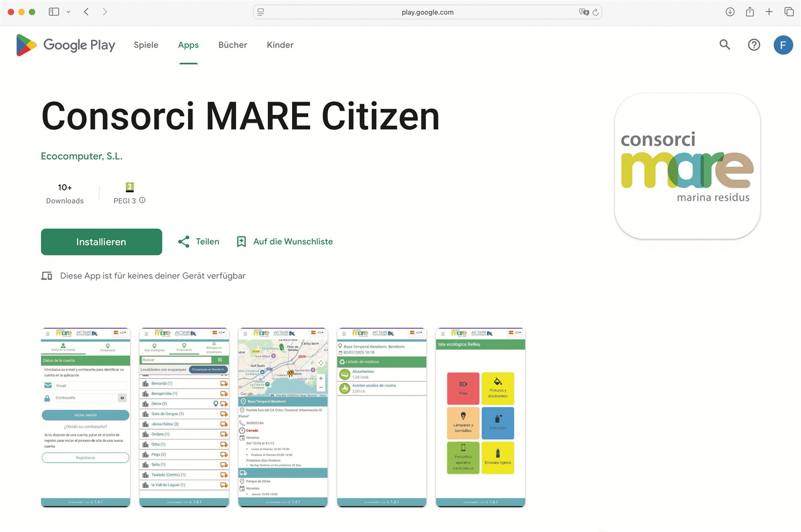The image size is (801, 532).
Task: Click the play.google.com address bar
Action: point(427,12)
